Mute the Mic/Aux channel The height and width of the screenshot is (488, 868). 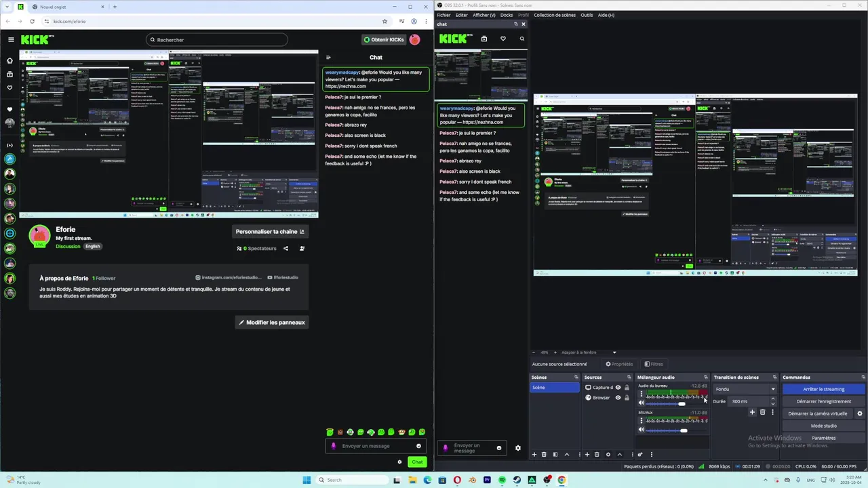[642, 430]
